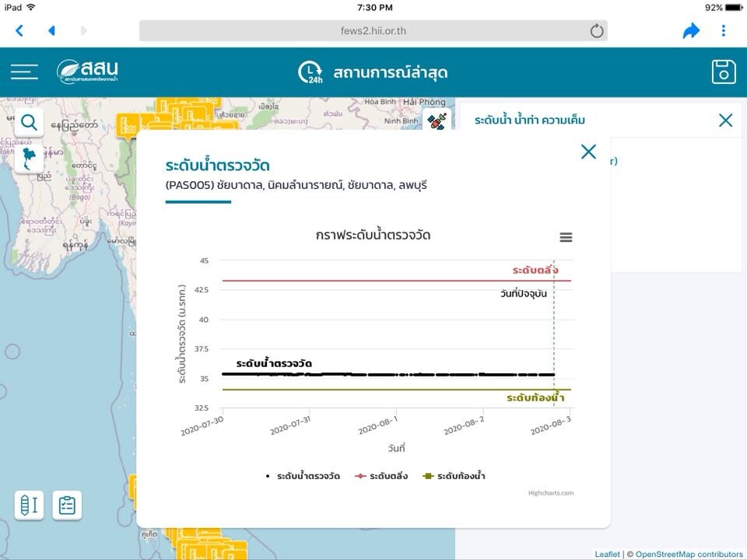Open the browser three-dot options menu
747x560 pixels.
point(723,30)
